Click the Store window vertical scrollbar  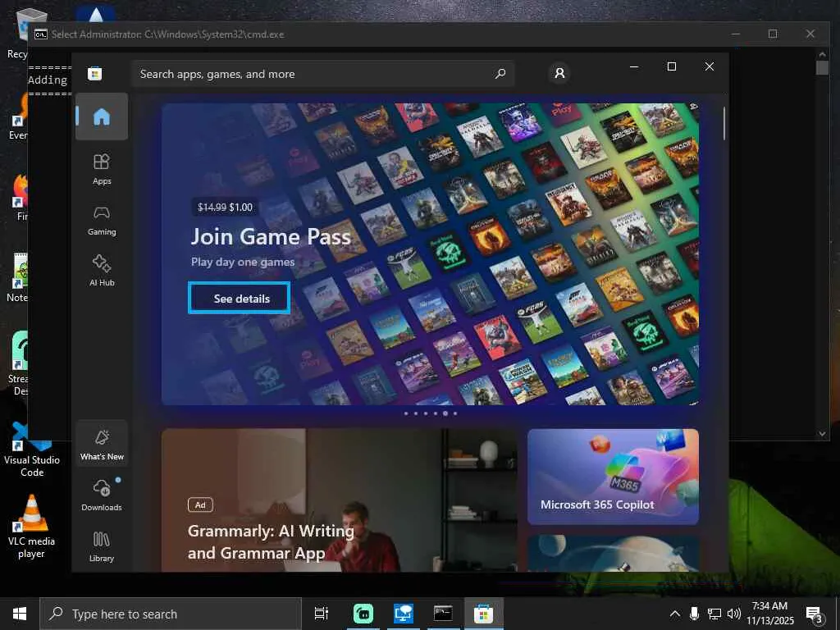tap(724, 124)
